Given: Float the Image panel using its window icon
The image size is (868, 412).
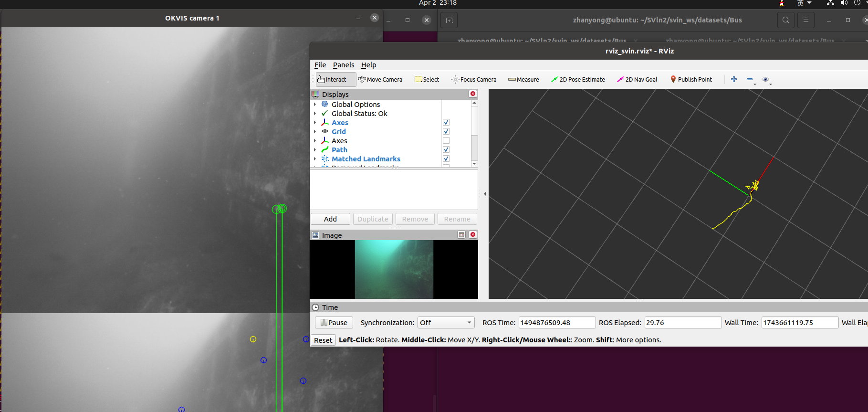Looking at the screenshot, I should [461, 235].
